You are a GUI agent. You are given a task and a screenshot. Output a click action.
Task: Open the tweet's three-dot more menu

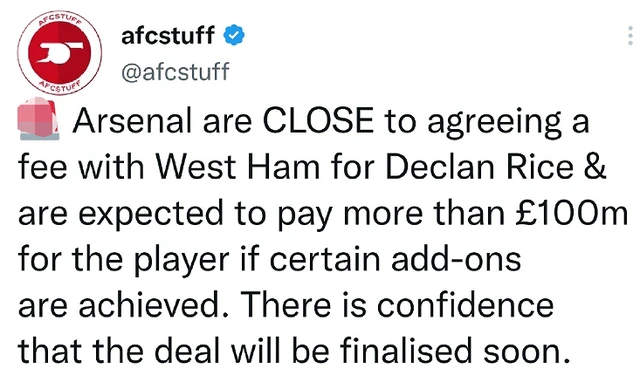point(630,36)
